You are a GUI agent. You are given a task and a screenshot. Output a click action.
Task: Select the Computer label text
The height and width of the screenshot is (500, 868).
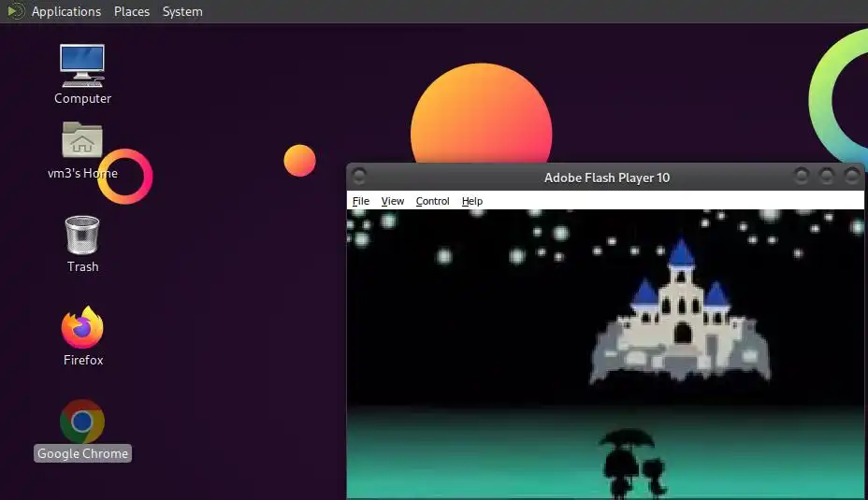click(x=82, y=98)
